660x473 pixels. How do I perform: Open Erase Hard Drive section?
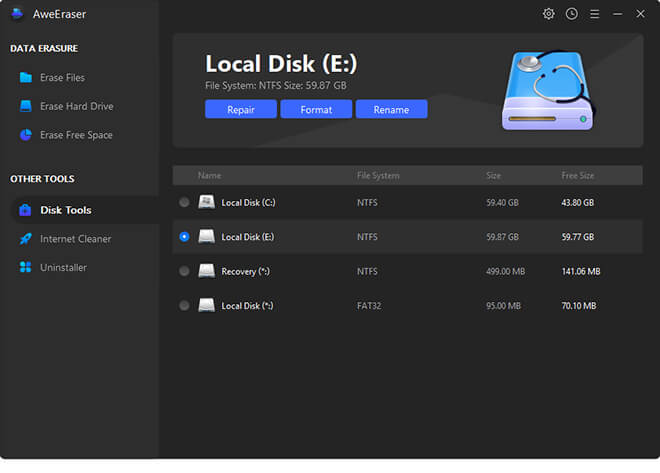coord(77,106)
